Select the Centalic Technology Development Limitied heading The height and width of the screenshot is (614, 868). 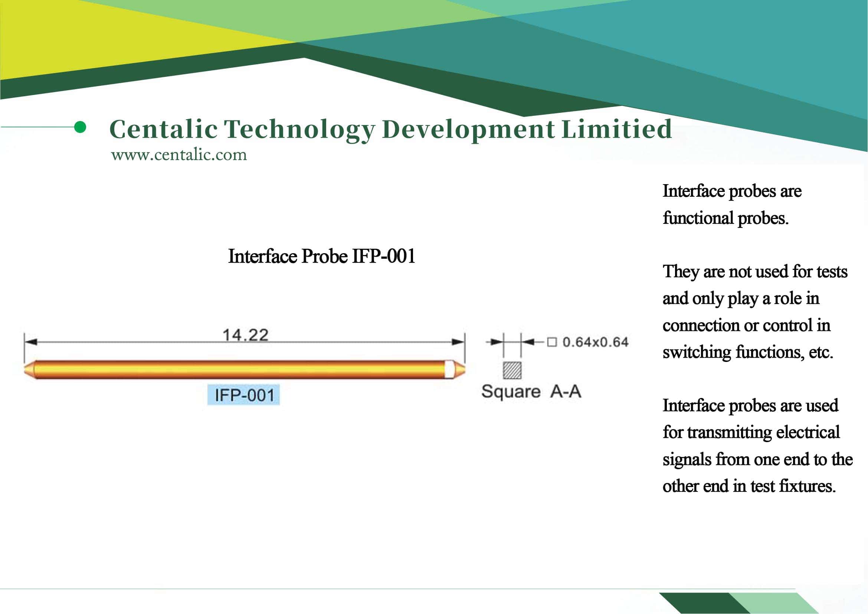(390, 130)
